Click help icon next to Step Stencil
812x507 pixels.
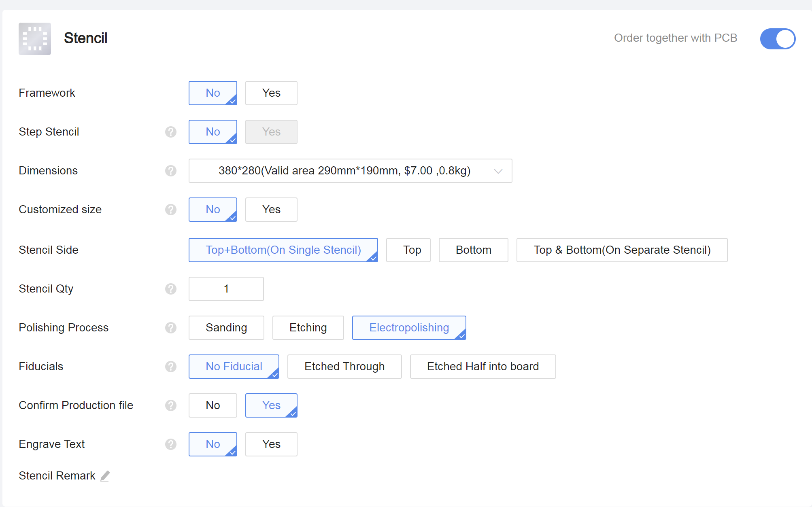171,132
